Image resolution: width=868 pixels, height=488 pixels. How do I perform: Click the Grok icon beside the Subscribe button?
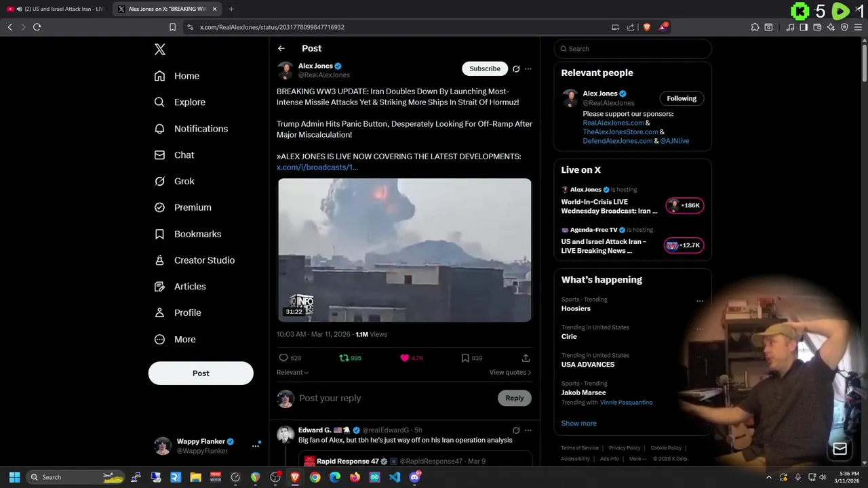516,68
